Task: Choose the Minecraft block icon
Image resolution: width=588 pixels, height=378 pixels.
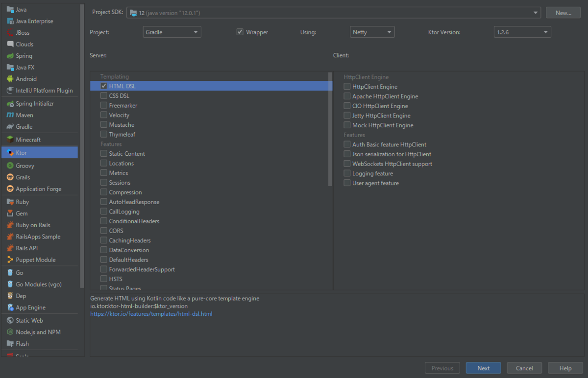Action: [10, 140]
